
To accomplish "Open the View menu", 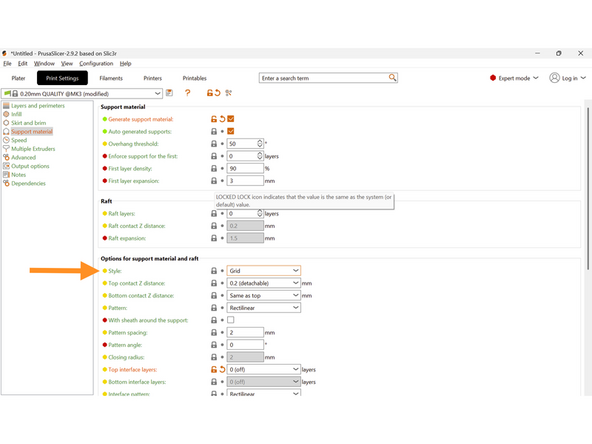I will [x=67, y=63].
